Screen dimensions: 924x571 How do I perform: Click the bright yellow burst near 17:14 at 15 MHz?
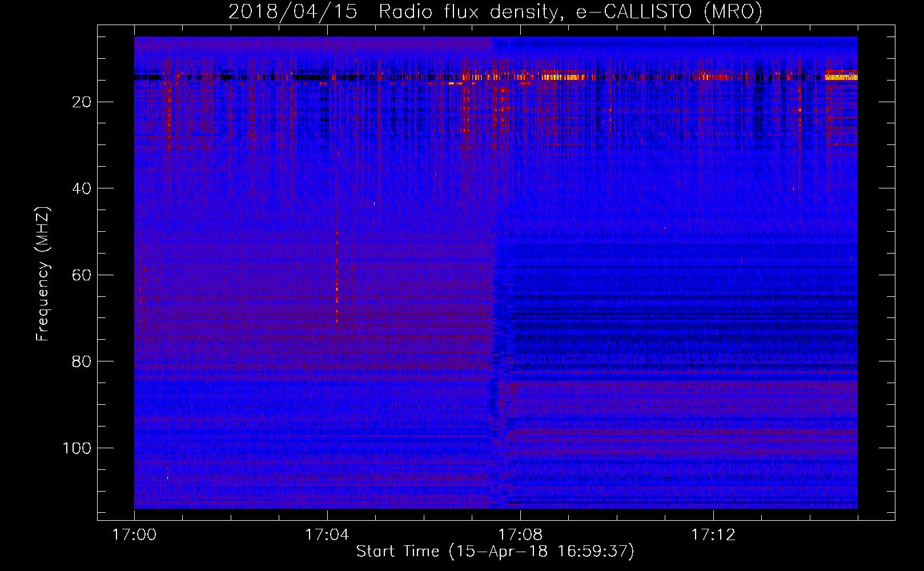(841, 77)
